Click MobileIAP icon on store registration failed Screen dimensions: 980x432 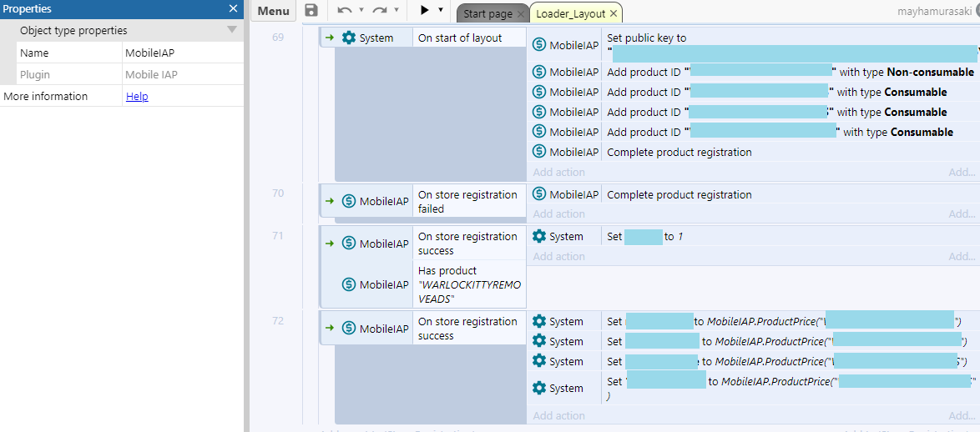pyautogui.click(x=349, y=202)
